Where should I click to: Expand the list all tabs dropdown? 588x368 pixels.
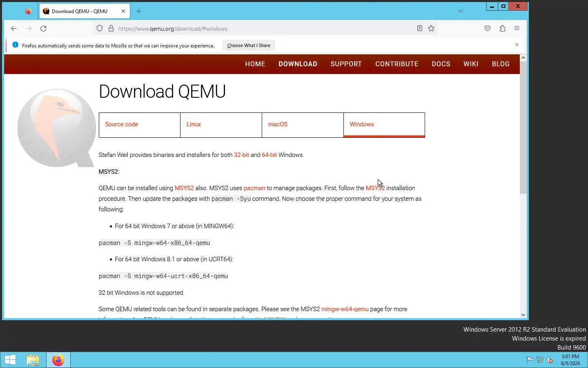pyautogui.click(x=461, y=11)
